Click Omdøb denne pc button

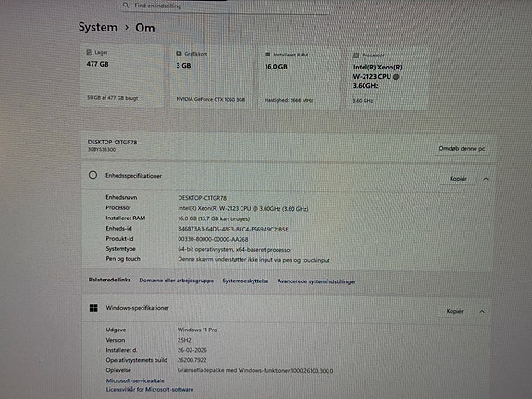point(462,149)
